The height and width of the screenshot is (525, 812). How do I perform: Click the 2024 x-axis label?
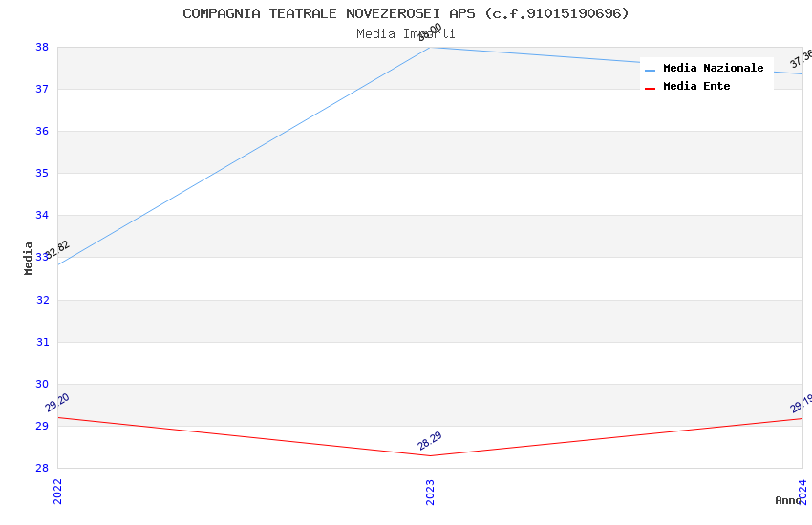point(802,492)
